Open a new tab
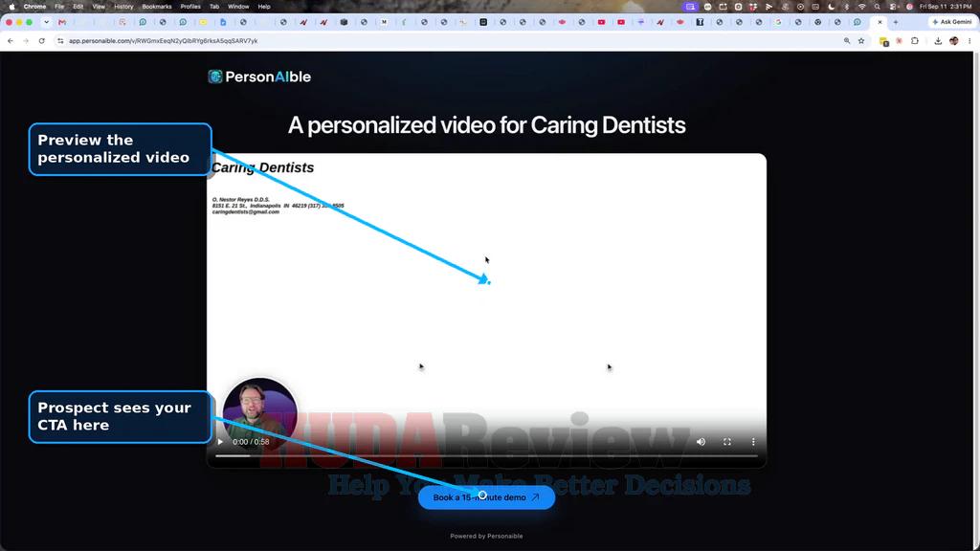This screenshot has width=980, height=551. [896, 22]
